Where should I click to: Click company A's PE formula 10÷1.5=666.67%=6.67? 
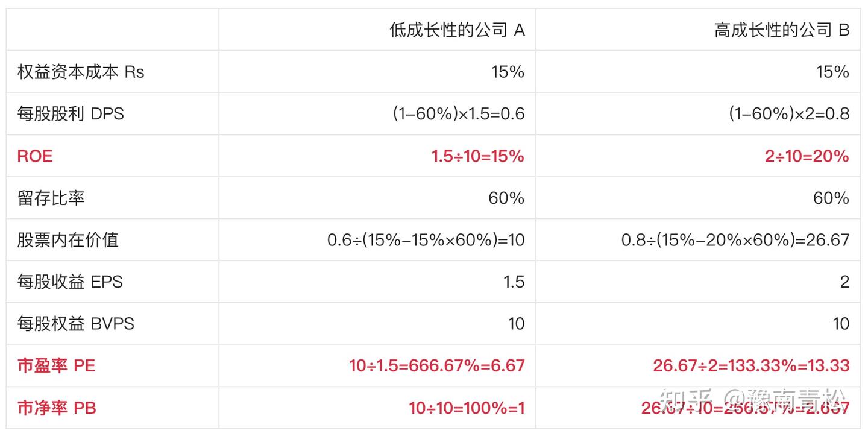point(436,365)
